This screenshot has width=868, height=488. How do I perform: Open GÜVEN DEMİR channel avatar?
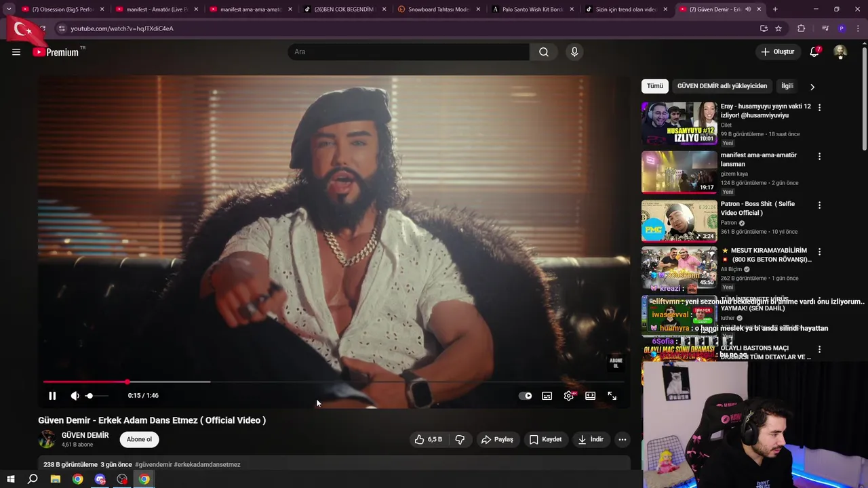tap(47, 439)
